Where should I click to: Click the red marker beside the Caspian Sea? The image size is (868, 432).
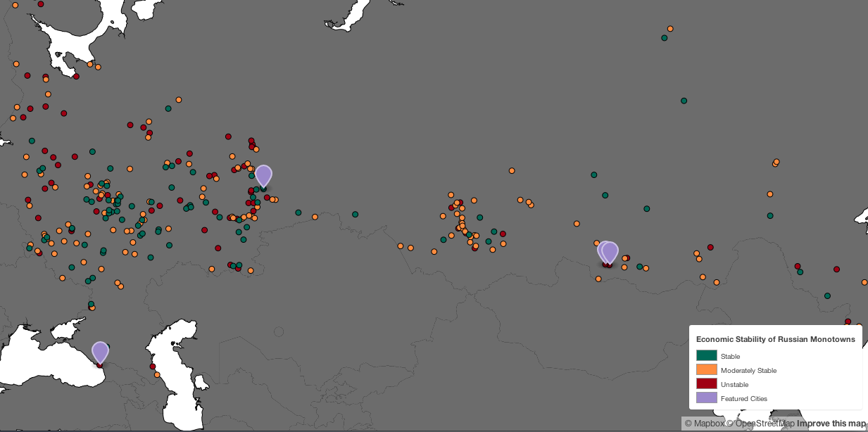click(x=153, y=367)
